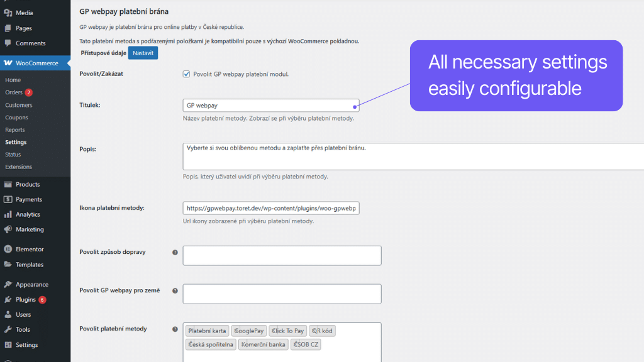Remove the Platební karta tag
644x362 pixels.
[x=190, y=331]
